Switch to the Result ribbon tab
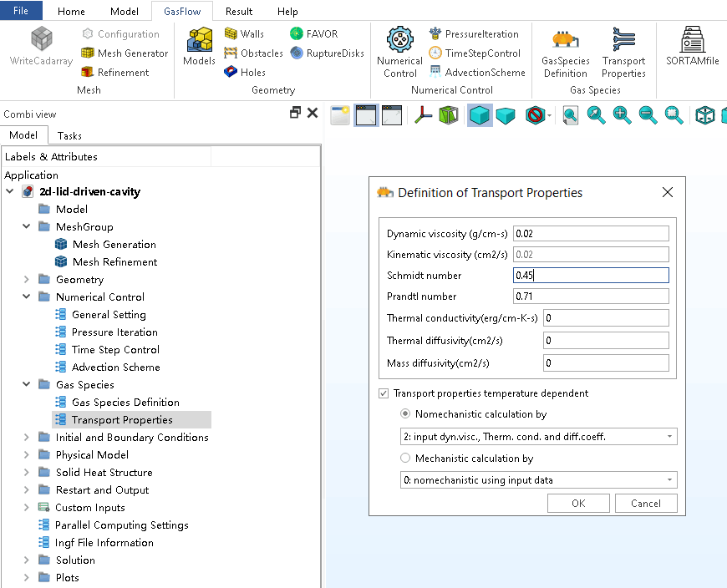The width and height of the screenshot is (727, 588). [x=239, y=12]
